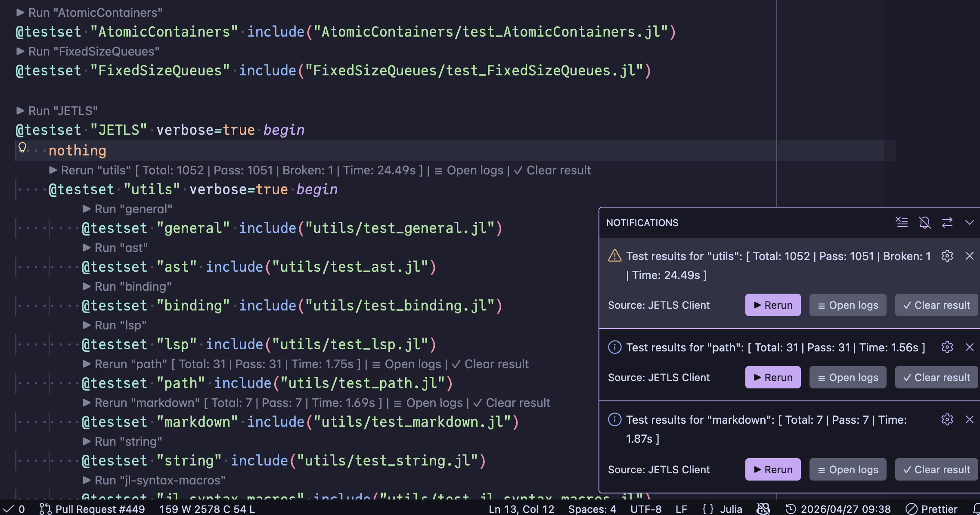Open logs in "path" code lens line
This screenshot has width=980, height=515.
pos(406,364)
